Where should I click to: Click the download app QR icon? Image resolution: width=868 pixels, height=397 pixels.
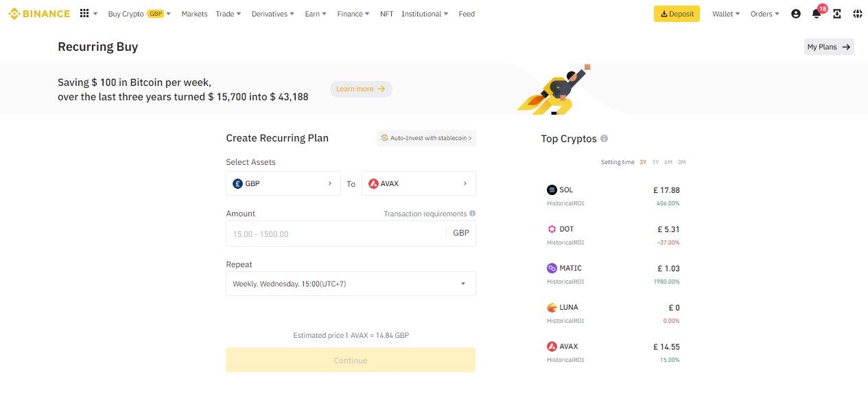point(837,14)
